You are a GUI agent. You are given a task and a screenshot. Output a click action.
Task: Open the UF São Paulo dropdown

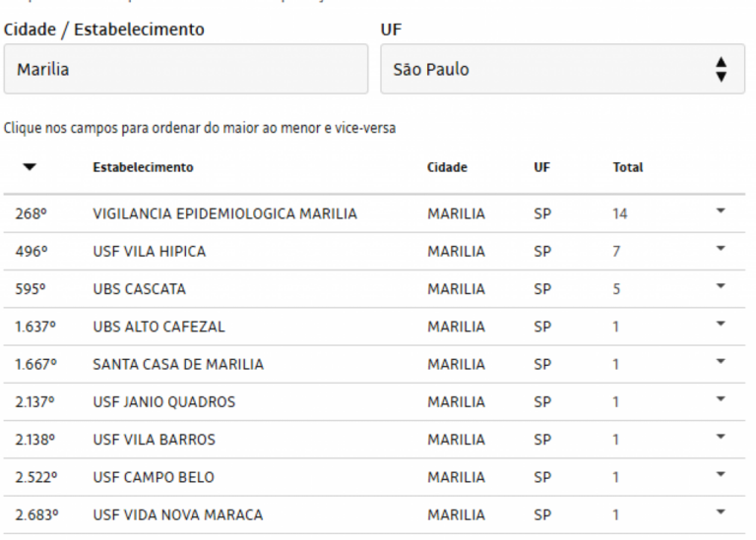(563, 69)
